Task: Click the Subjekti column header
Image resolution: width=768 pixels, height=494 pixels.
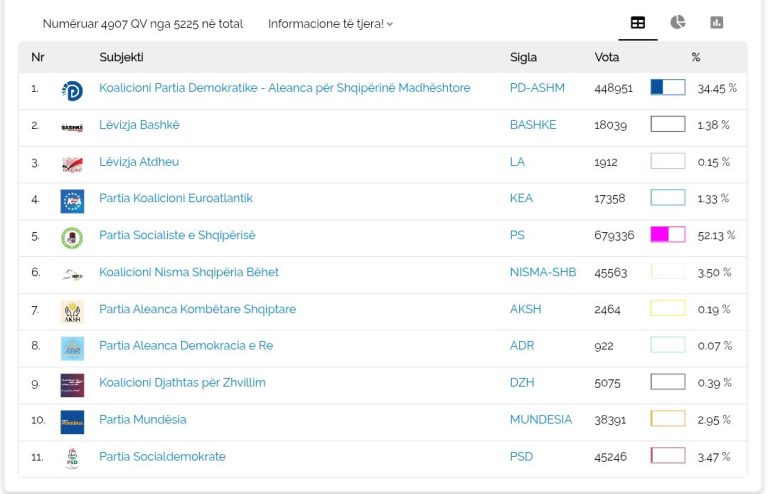Action: pos(121,57)
